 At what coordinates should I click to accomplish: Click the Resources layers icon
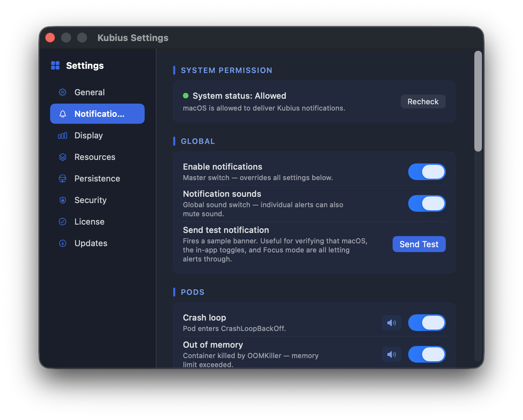click(x=63, y=157)
